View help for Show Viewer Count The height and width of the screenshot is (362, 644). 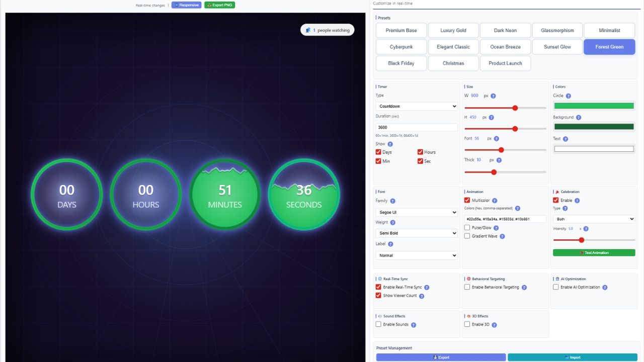pos(422,296)
